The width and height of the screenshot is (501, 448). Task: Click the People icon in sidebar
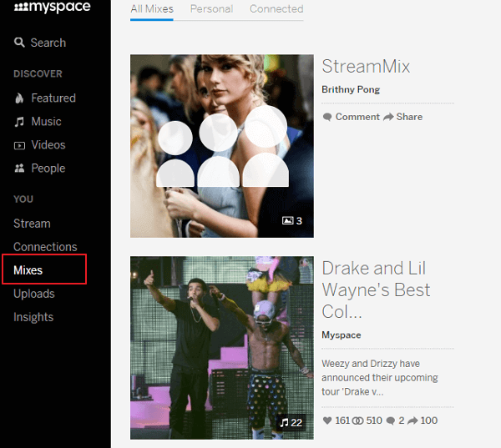(19, 168)
